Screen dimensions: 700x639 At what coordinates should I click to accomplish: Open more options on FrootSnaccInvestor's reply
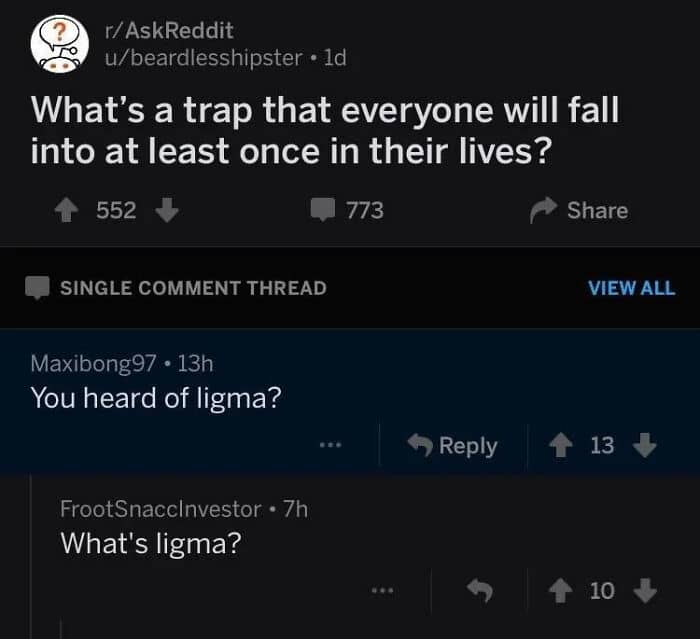pyautogui.click(x=382, y=591)
